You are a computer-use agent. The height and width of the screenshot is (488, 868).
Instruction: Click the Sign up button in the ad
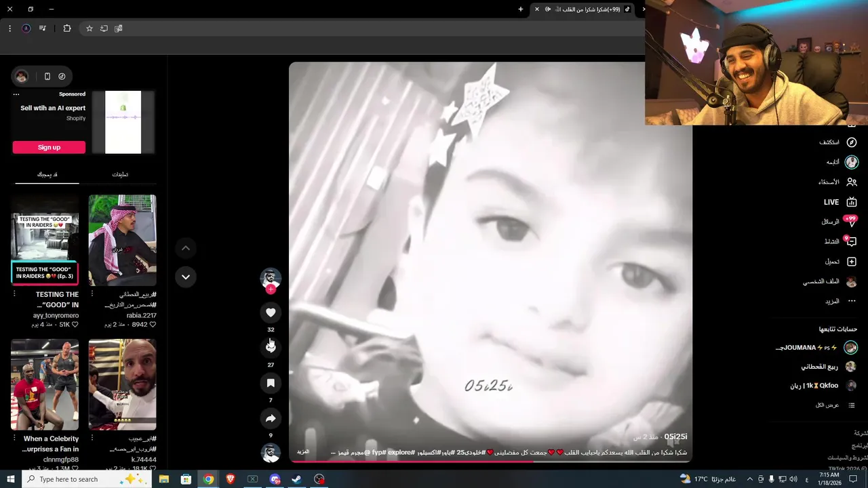(49, 147)
